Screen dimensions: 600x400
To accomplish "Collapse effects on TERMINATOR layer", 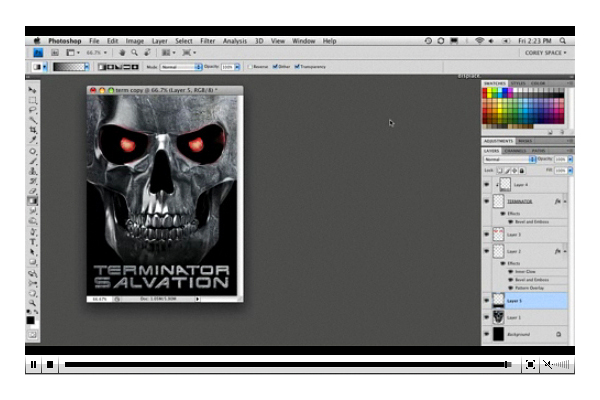I will (x=565, y=201).
